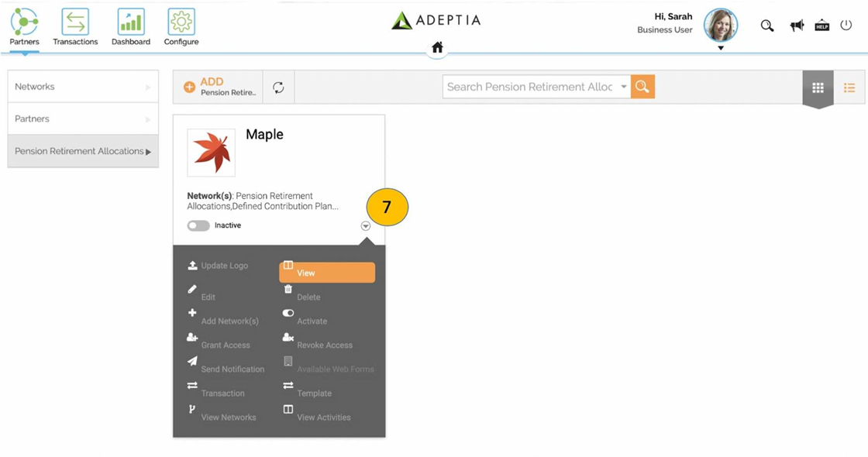Click the orange search button
Screen dimensions: 868x457
click(x=642, y=87)
